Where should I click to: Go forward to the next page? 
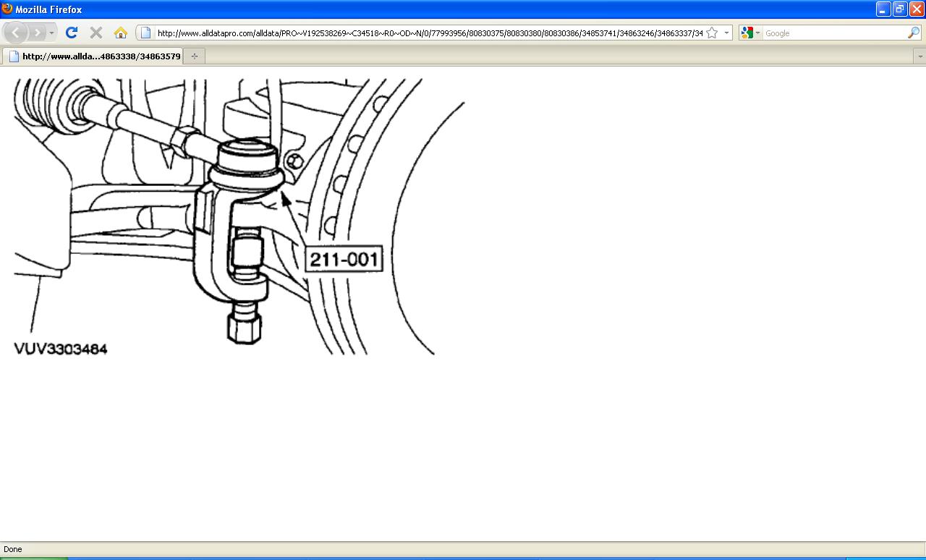point(38,33)
